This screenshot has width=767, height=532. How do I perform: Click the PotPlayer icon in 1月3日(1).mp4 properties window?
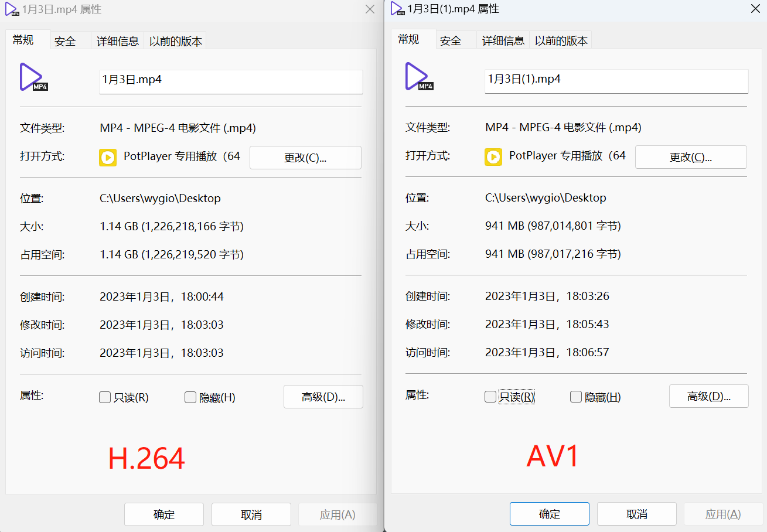point(493,156)
